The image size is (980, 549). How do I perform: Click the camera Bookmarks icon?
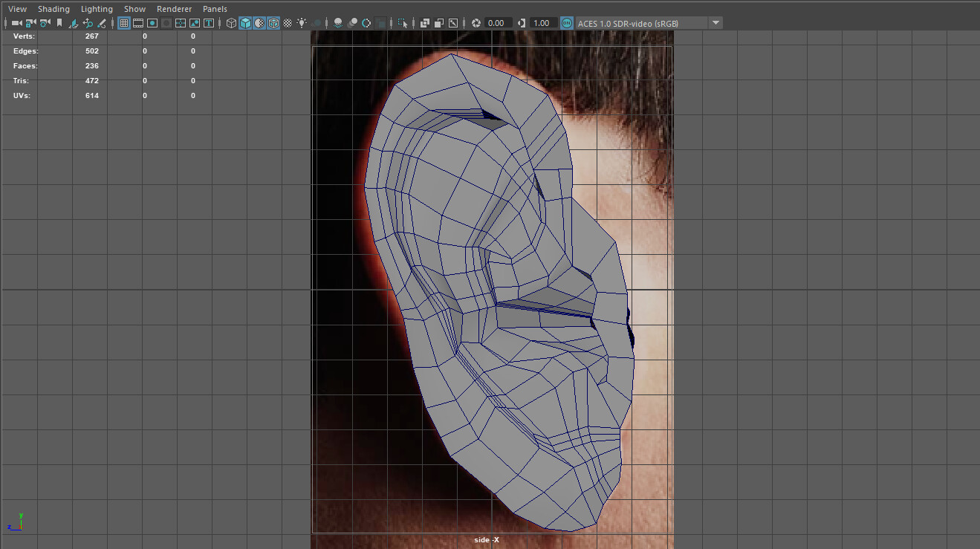click(59, 23)
